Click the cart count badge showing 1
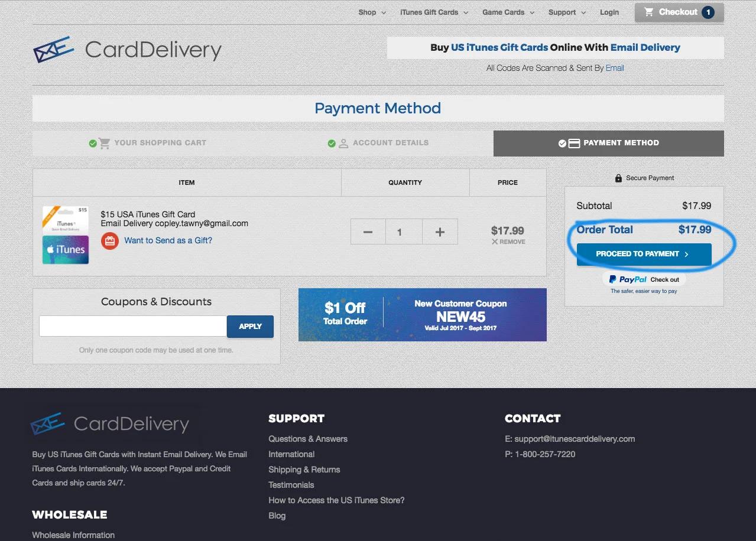Image resolution: width=756 pixels, height=541 pixels. [708, 12]
